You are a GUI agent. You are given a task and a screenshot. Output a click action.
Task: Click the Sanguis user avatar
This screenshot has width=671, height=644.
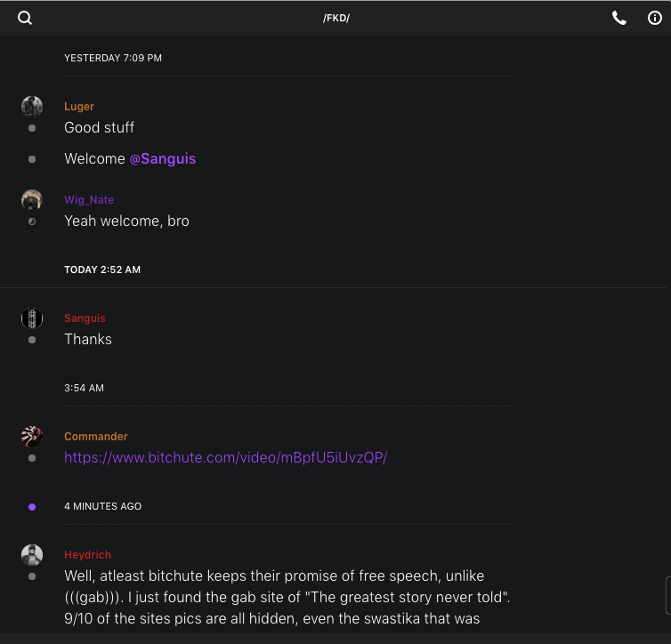[32, 318]
